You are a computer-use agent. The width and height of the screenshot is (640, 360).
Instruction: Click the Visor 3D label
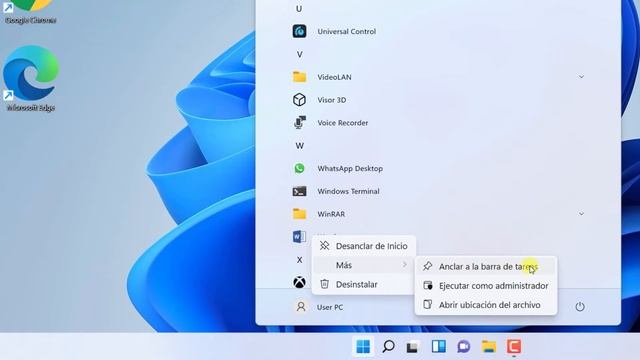point(332,100)
